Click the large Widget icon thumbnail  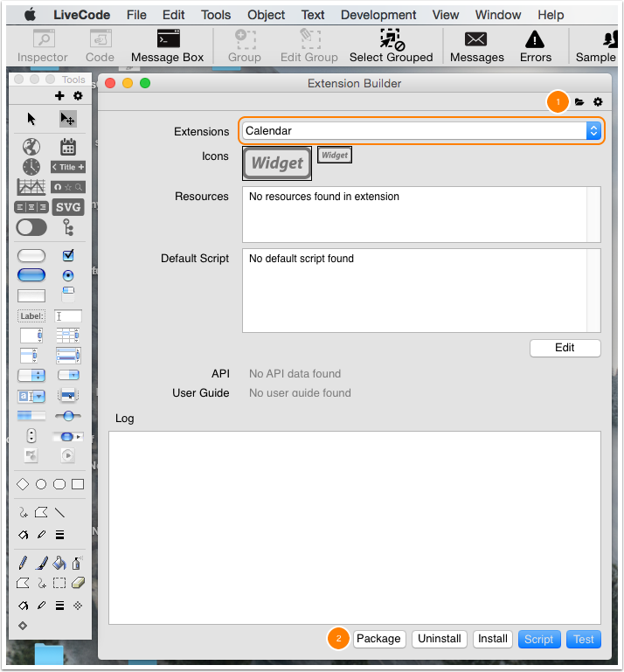[x=277, y=163]
